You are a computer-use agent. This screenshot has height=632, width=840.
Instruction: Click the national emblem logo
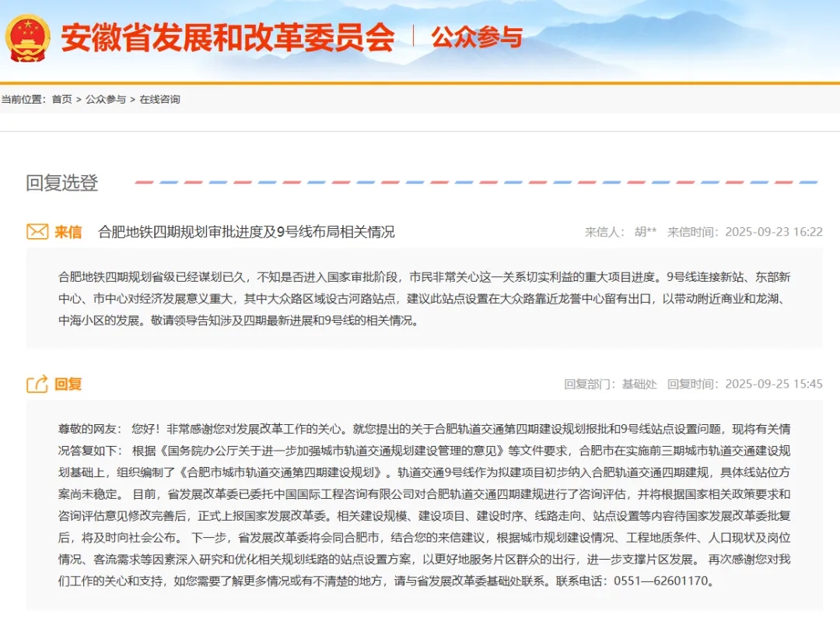(x=28, y=37)
